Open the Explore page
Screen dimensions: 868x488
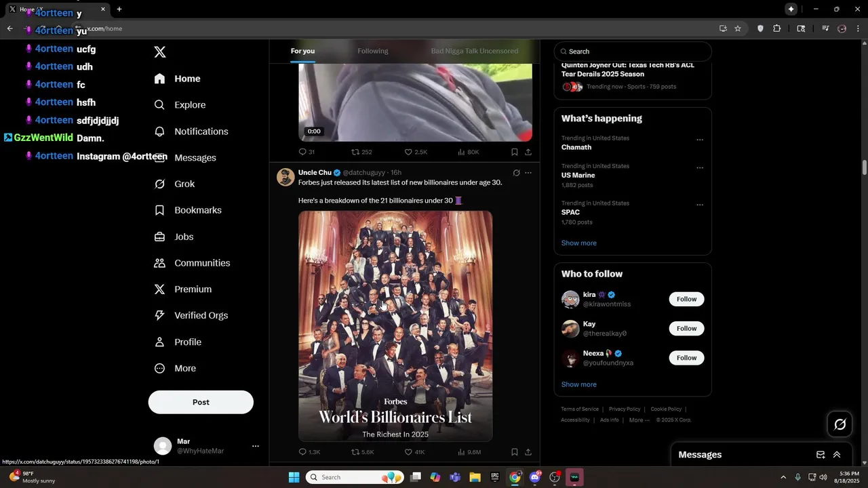coord(180,105)
